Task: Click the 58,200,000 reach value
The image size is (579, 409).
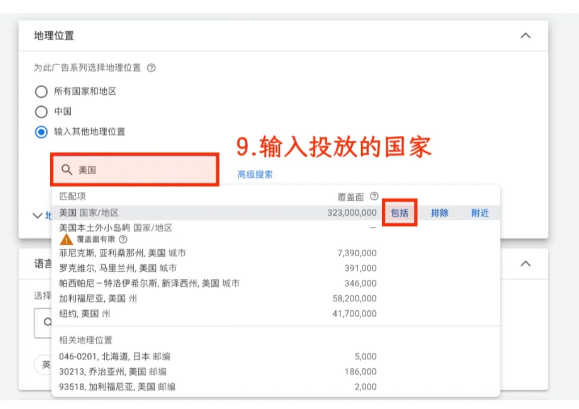Action: (x=354, y=298)
